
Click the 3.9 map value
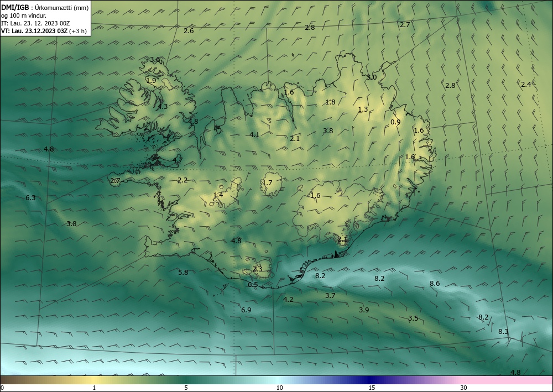(x=364, y=310)
